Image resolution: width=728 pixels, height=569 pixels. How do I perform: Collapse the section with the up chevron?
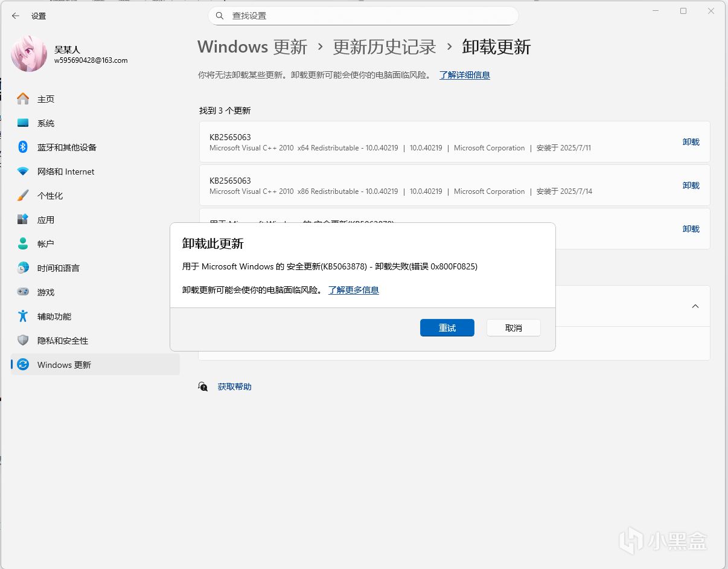[695, 306]
